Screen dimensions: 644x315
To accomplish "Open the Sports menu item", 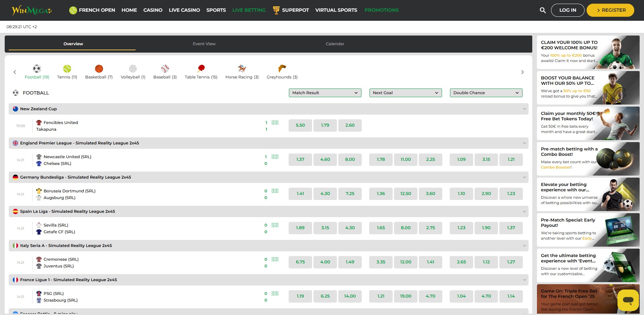I will [x=216, y=10].
